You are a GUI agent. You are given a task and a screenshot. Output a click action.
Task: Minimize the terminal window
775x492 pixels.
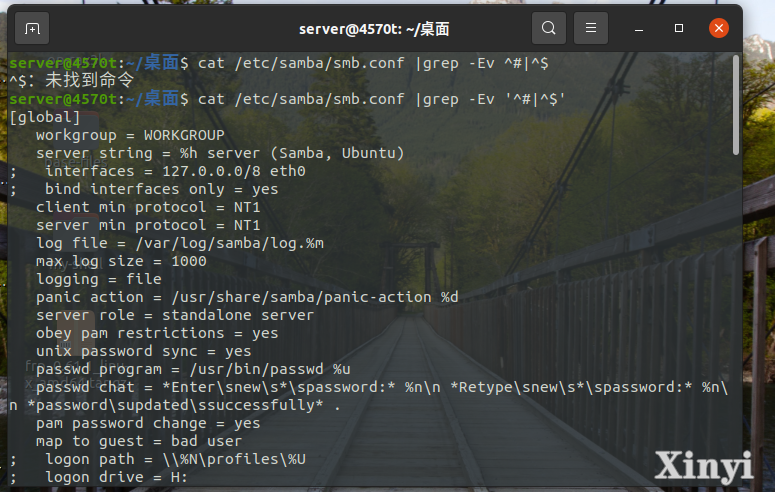click(x=639, y=29)
